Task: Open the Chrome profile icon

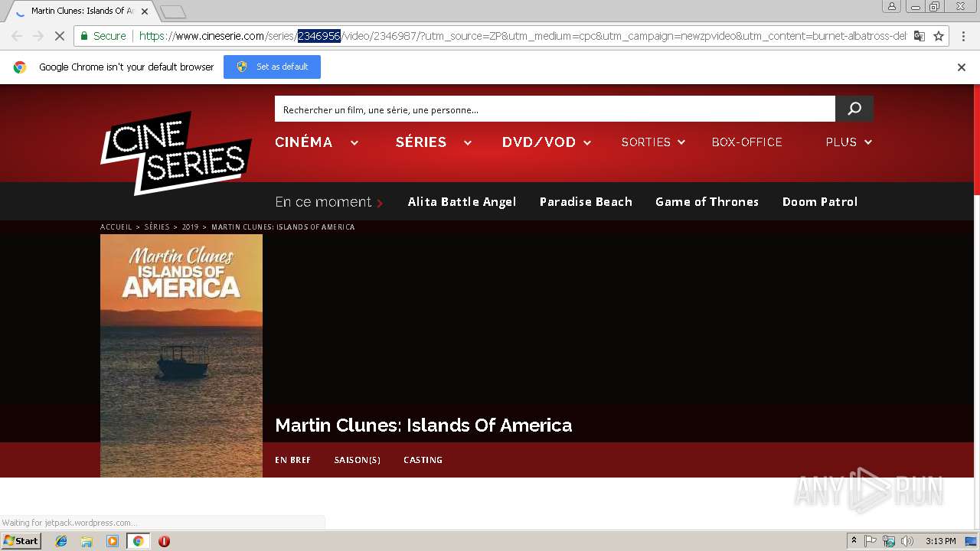Action: tap(892, 6)
